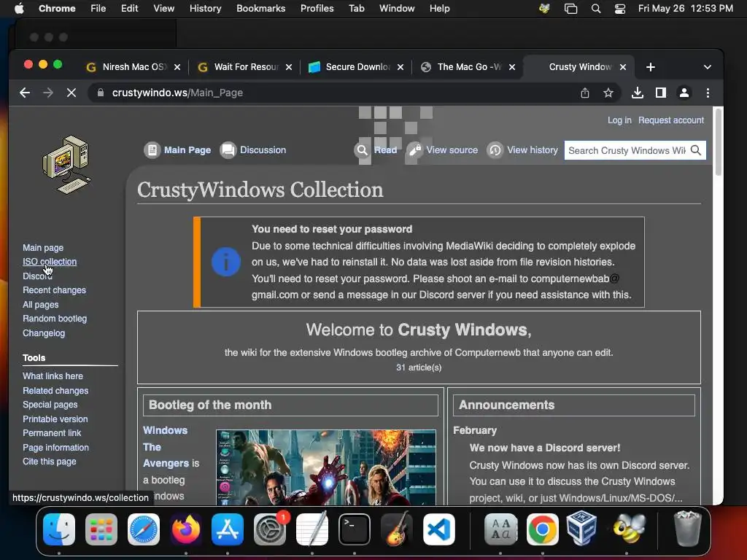The image size is (747, 560).
Task: Open Launchpad from the Dock
Action: pyautogui.click(x=101, y=529)
